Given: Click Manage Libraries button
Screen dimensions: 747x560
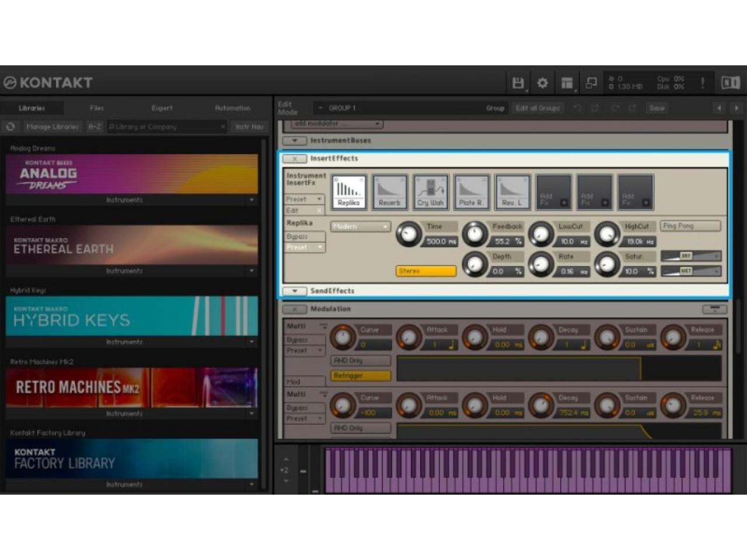Looking at the screenshot, I should coord(52,127).
